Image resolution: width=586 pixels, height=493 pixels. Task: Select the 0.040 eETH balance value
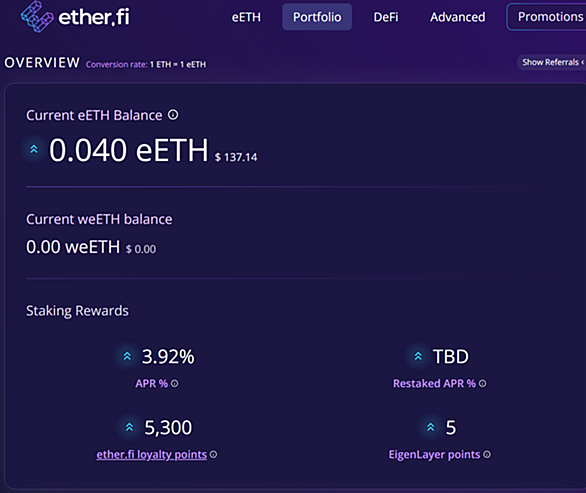click(x=129, y=150)
